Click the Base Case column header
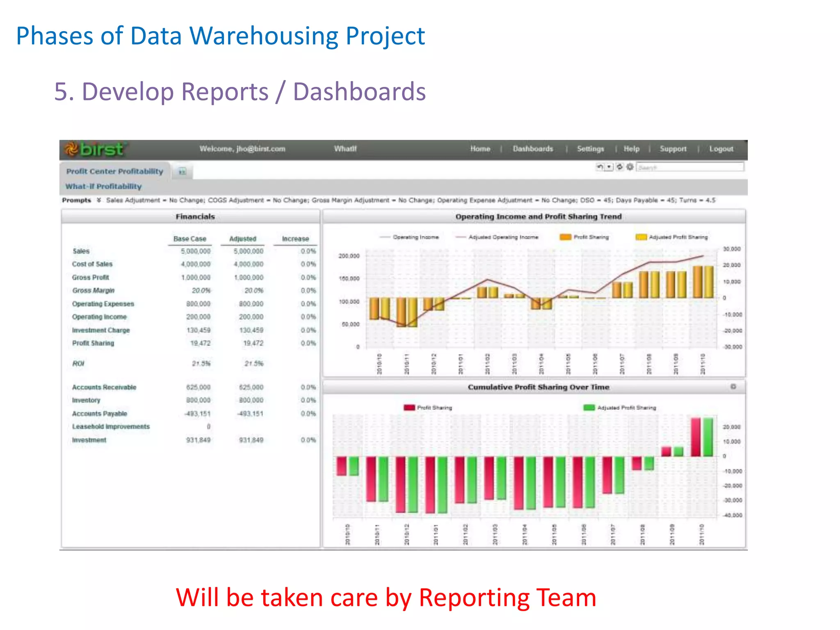Viewport: 840px width, 630px height. coord(189,239)
